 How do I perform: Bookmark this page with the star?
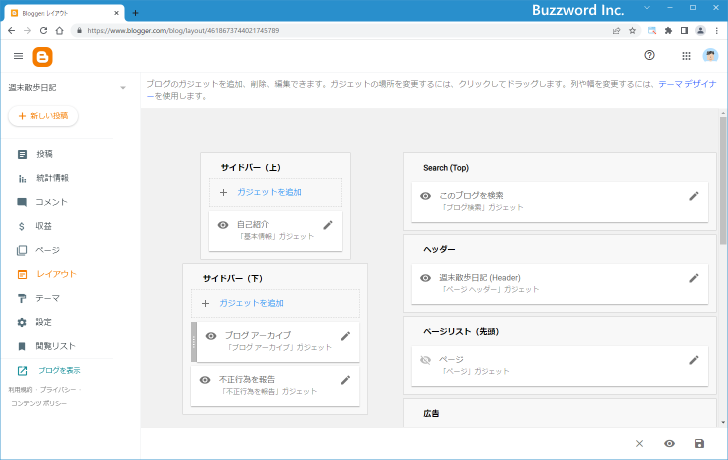click(632, 31)
